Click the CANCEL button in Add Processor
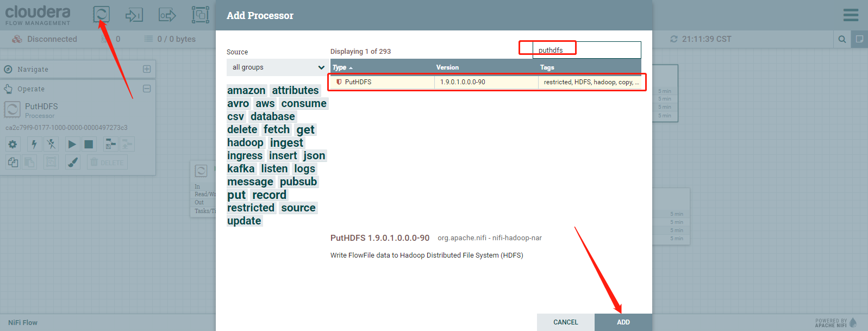This screenshot has height=331, width=868. (x=566, y=322)
